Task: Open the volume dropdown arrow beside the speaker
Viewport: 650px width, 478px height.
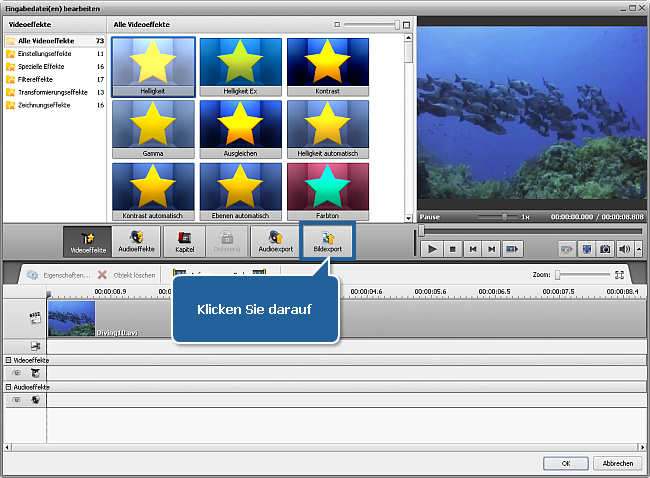Action: 638,248
